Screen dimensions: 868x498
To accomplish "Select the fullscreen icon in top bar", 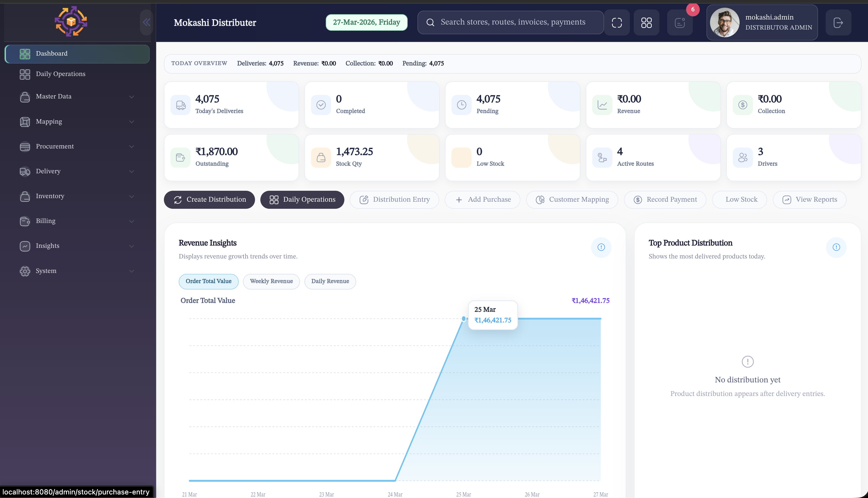I will pyautogui.click(x=617, y=22).
